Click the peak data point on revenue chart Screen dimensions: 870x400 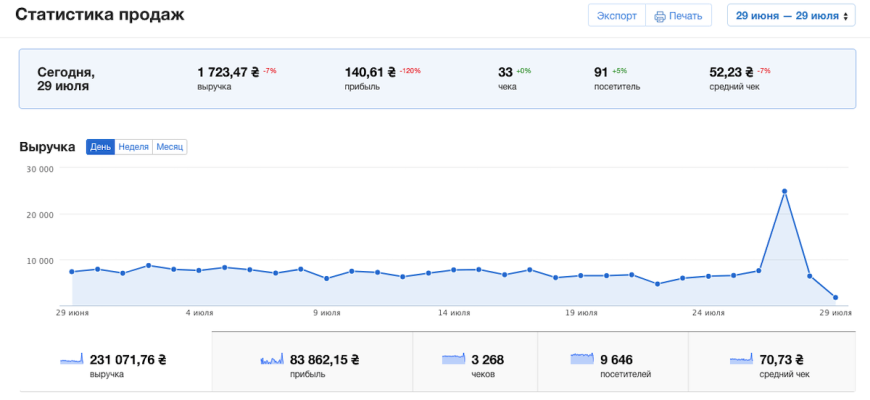(784, 191)
